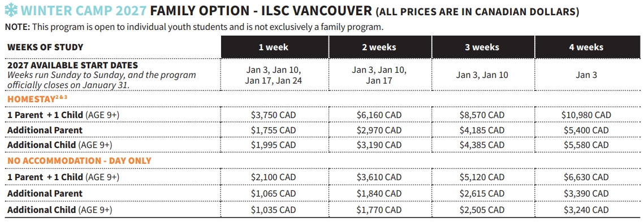Select the 1 week column header
644x222 pixels.
[274, 47]
